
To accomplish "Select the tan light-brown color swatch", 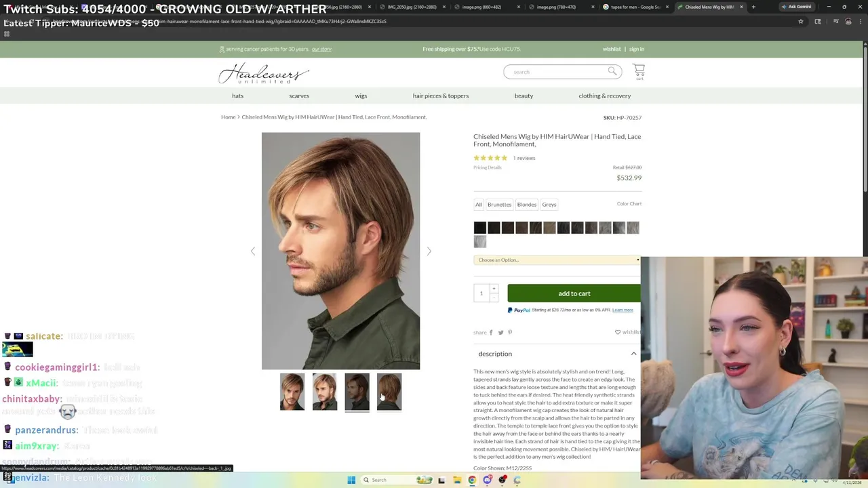I will [x=549, y=228].
